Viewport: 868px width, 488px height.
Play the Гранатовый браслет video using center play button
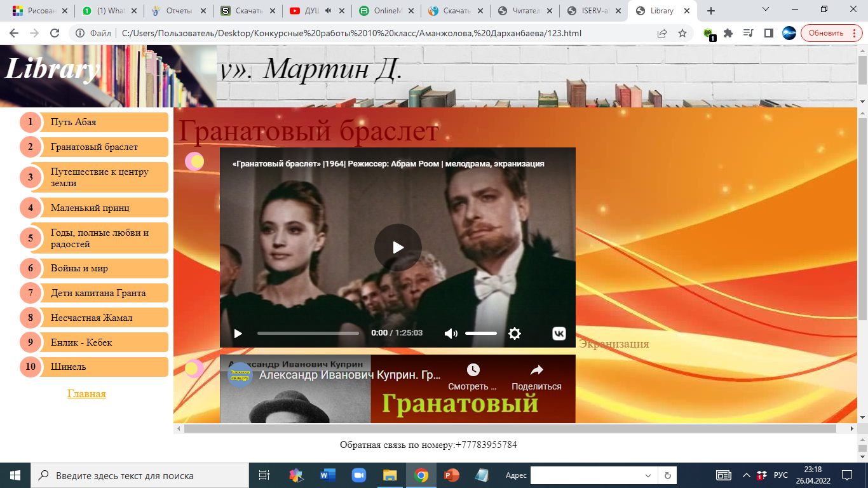(x=398, y=248)
